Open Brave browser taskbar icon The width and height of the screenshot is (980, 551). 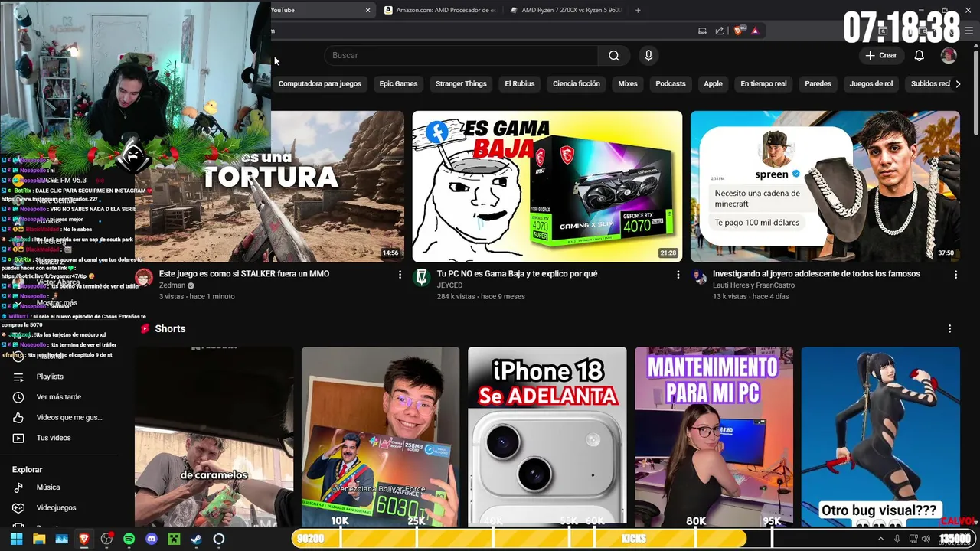pyautogui.click(x=83, y=539)
